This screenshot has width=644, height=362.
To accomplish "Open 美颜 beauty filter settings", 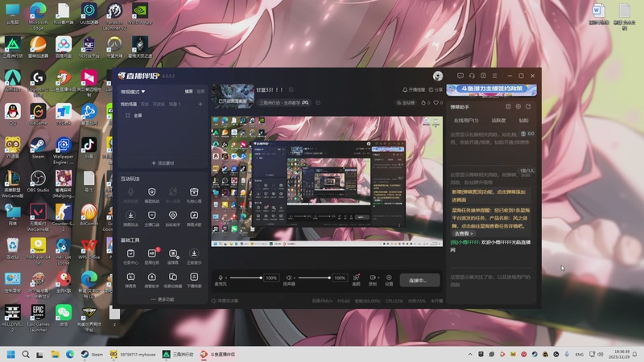I will coord(356,280).
